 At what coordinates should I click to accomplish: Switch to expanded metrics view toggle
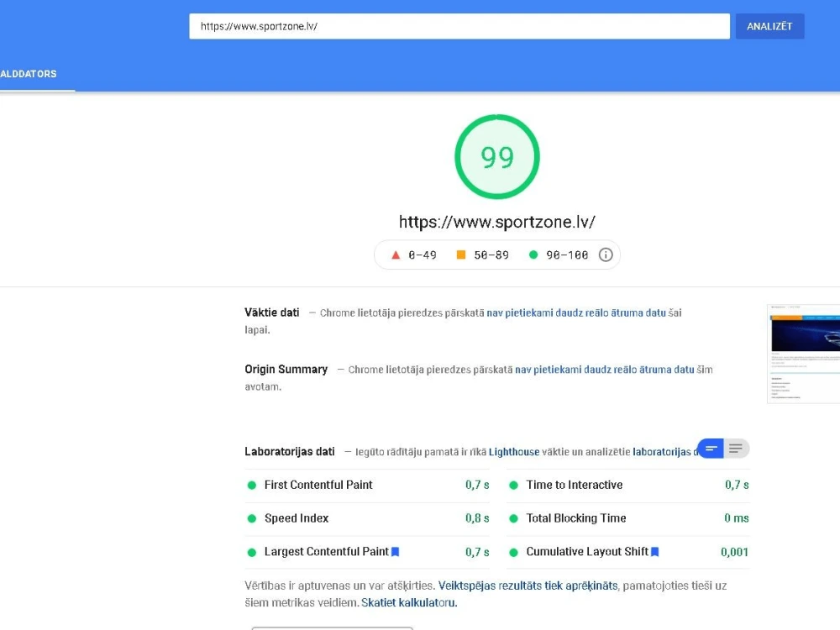pyautogui.click(x=736, y=449)
